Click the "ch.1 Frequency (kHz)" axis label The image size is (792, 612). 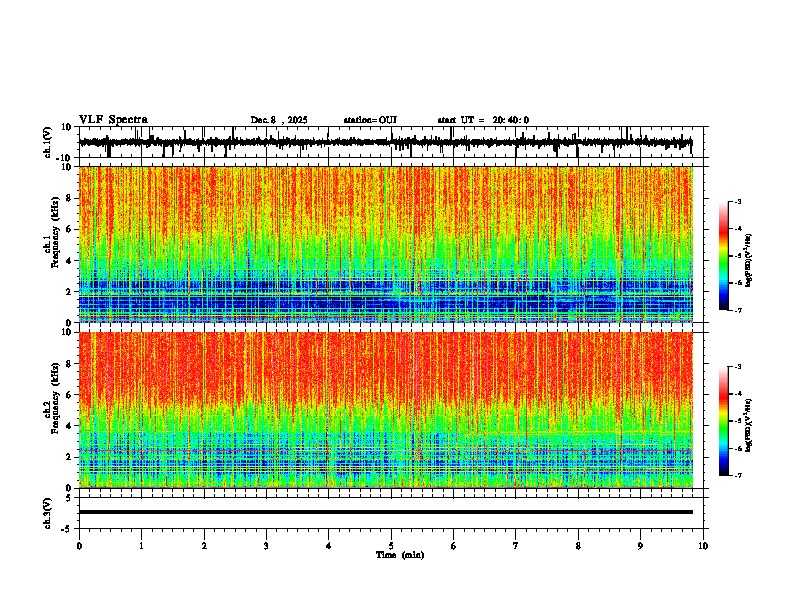point(52,232)
